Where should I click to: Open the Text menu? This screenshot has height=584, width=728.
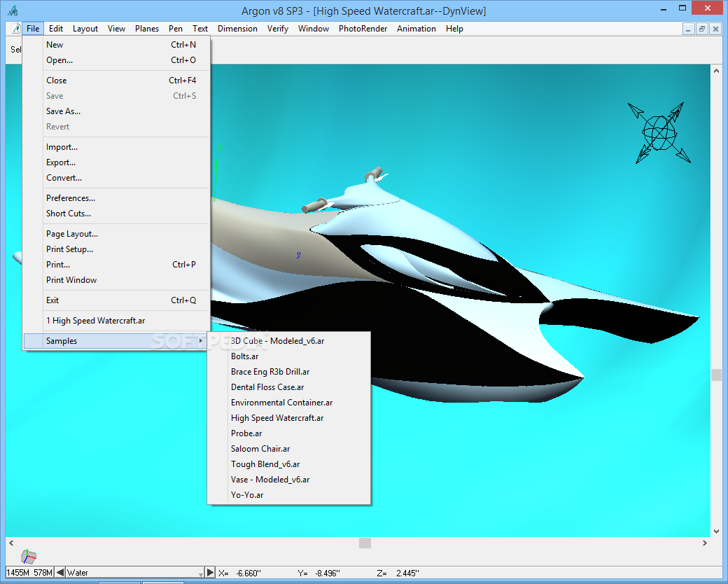click(200, 28)
